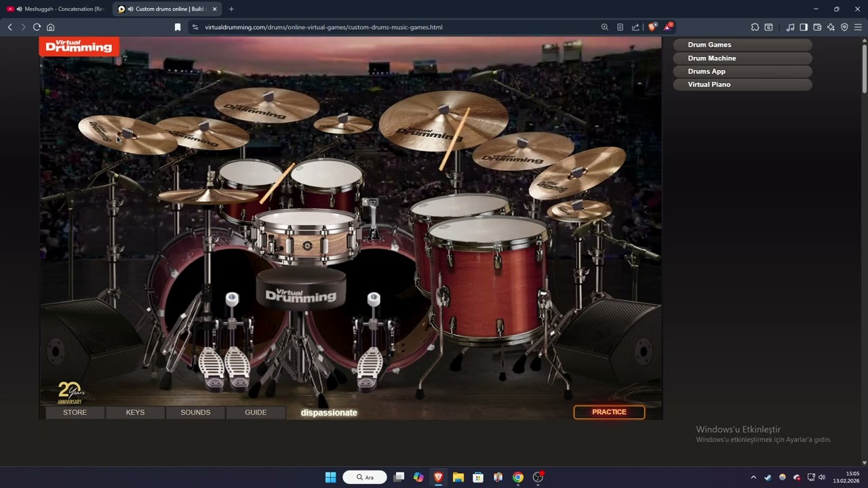868x488 pixels.
Task: Open browser hamburger menu
Action: (858, 27)
